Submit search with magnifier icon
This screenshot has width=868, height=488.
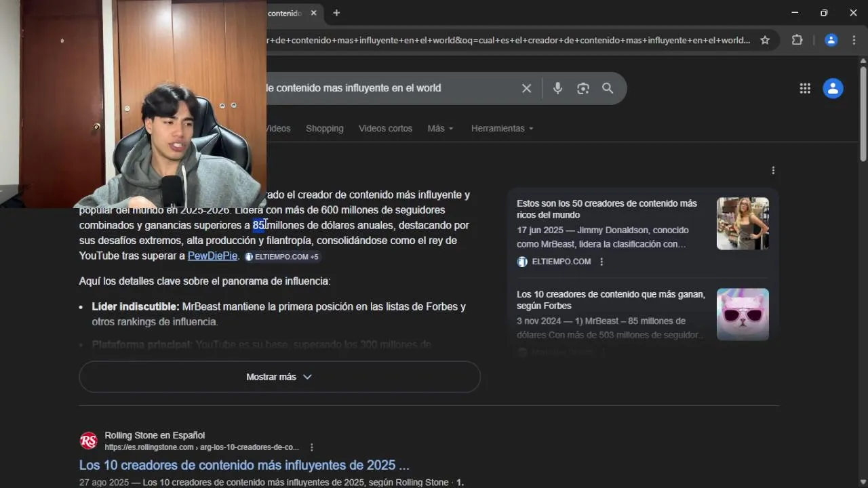coord(608,88)
